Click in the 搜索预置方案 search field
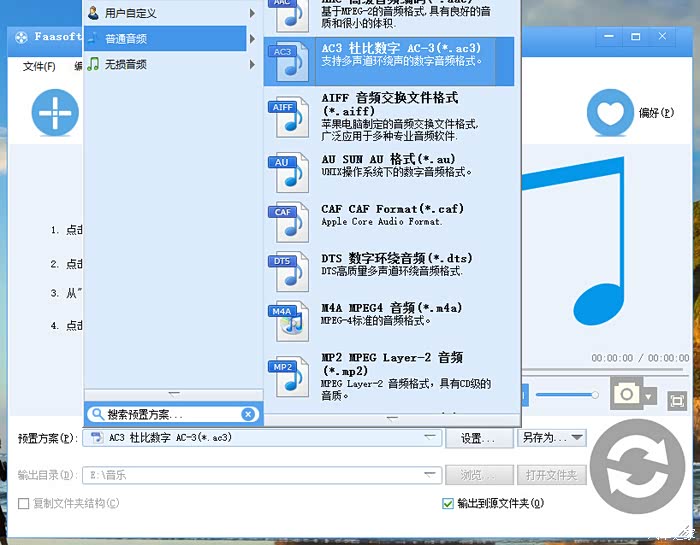The height and width of the screenshot is (545, 700). [x=165, y=414]
